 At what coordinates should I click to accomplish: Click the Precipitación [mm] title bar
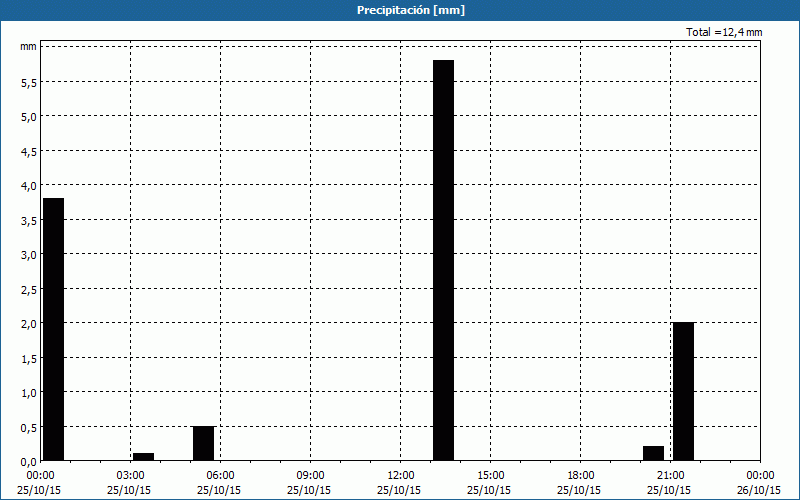400,10
